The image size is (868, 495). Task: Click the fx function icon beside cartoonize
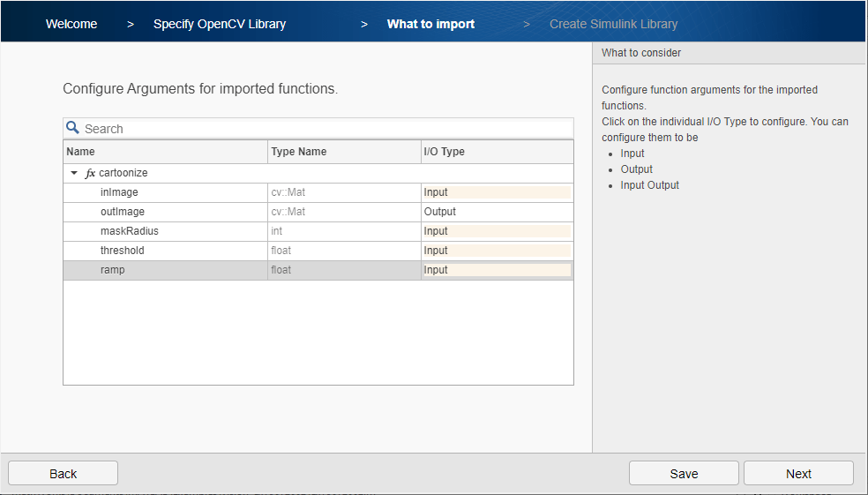[x=90, y=174]
